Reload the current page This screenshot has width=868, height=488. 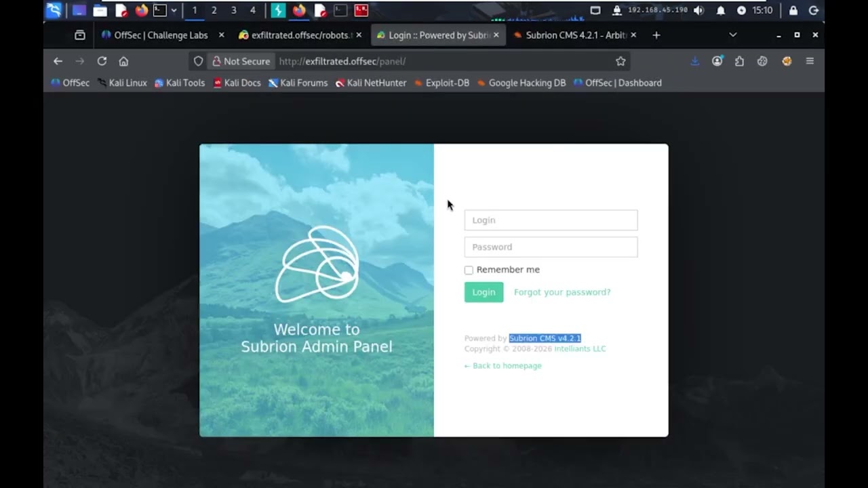pyautogui.click(x=102, y=61)
